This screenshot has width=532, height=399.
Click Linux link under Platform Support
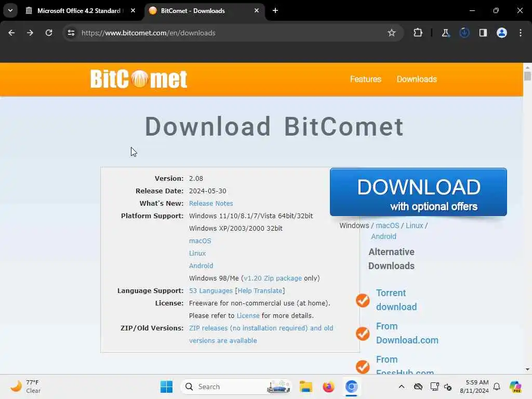(x=197, y=253)
